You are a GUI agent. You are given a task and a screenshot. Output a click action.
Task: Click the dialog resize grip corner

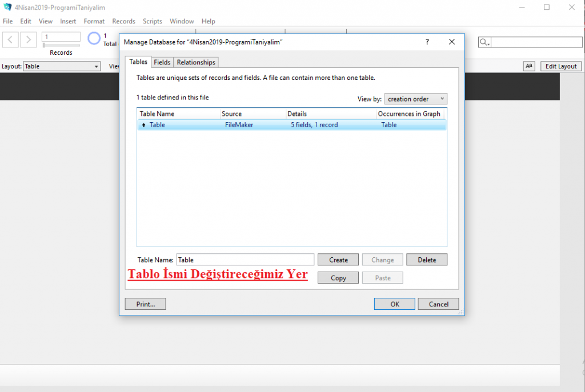click(461, 312)
